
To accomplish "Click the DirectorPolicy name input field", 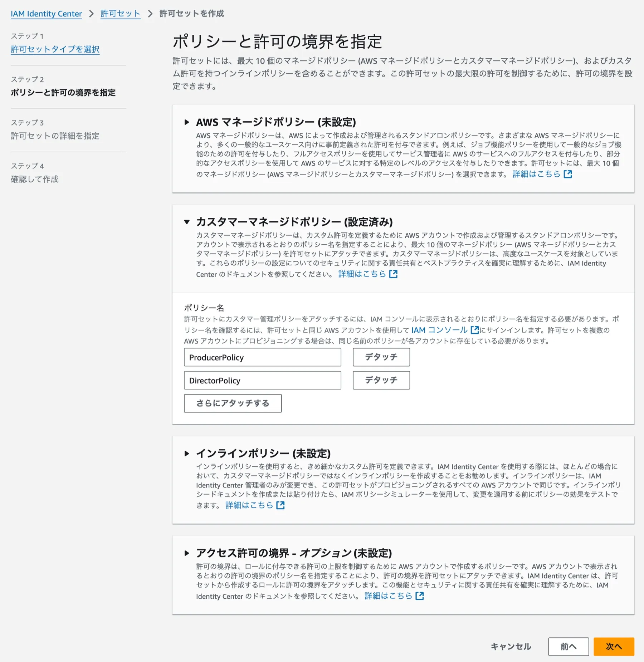I will click(x=262, y=380).
